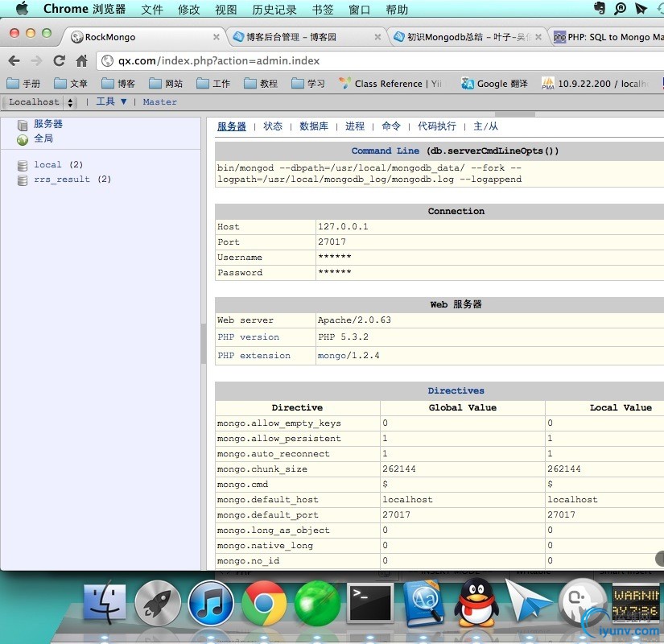This screenshot has height=644, width=664.
Task: Click the 全局 globe icon in sidebar
Action: [x=23, y=140]
